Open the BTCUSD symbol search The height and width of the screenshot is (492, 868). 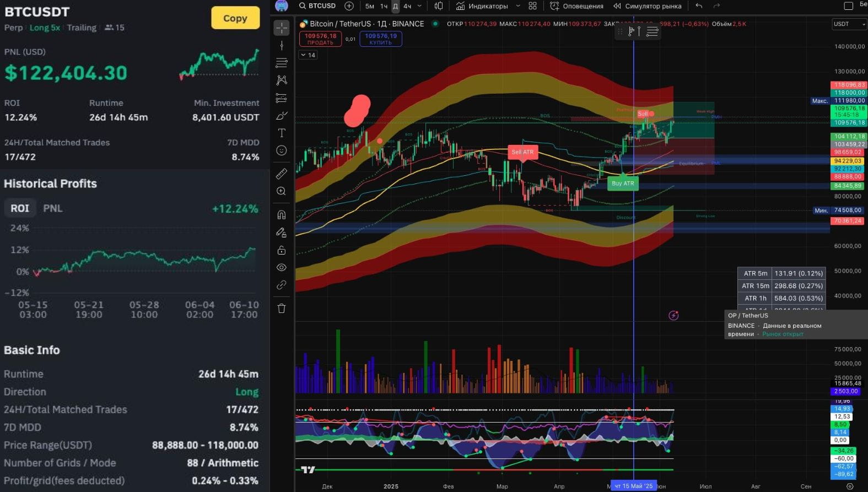click(317, 6)
